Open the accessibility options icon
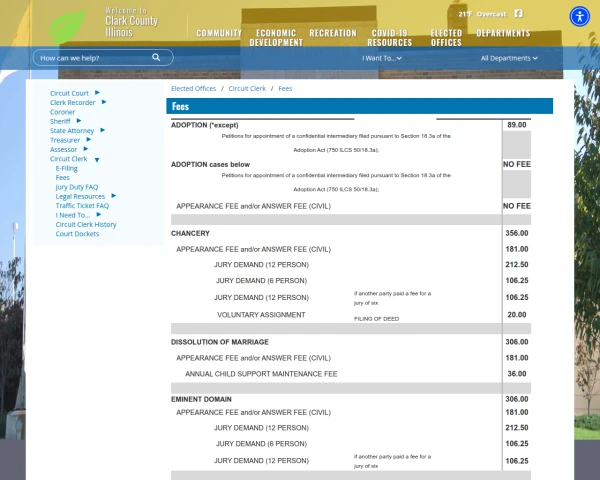Viewport: 600px width, 480px height. pyautogui.click(x=580, y=16)
